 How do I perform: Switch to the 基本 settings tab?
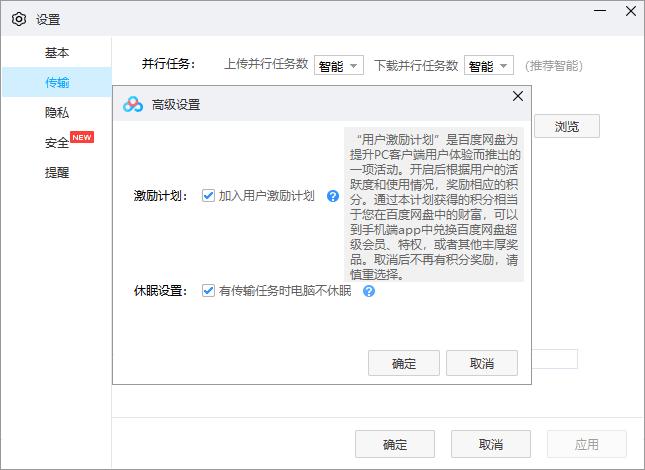pyautogui.click(x=57, y=52)
